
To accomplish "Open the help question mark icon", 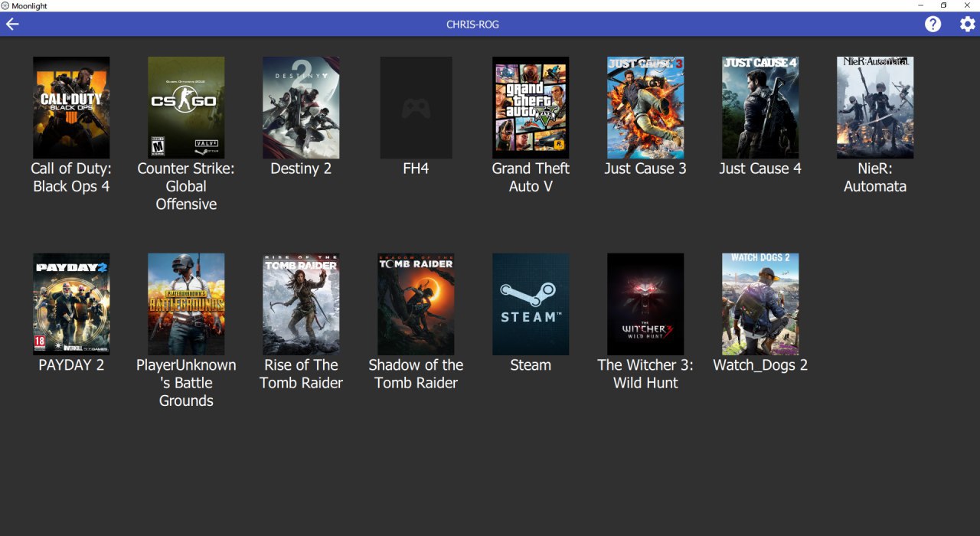I will point(933,24).
